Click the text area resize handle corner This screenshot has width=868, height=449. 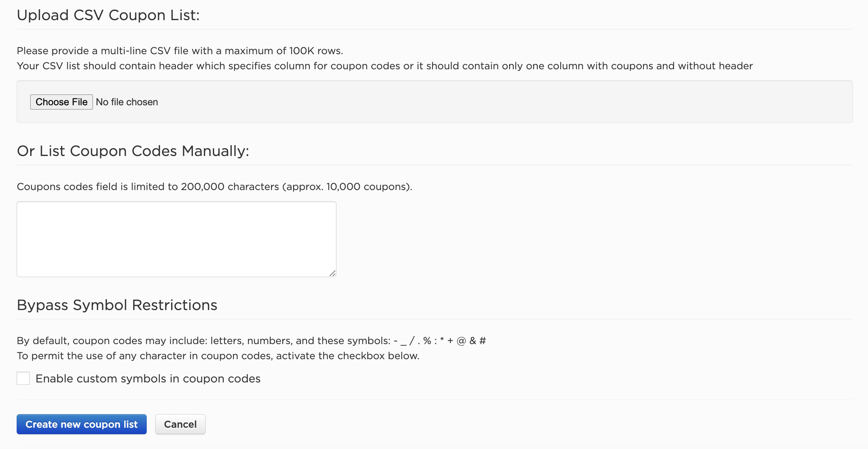pos(333,273)
